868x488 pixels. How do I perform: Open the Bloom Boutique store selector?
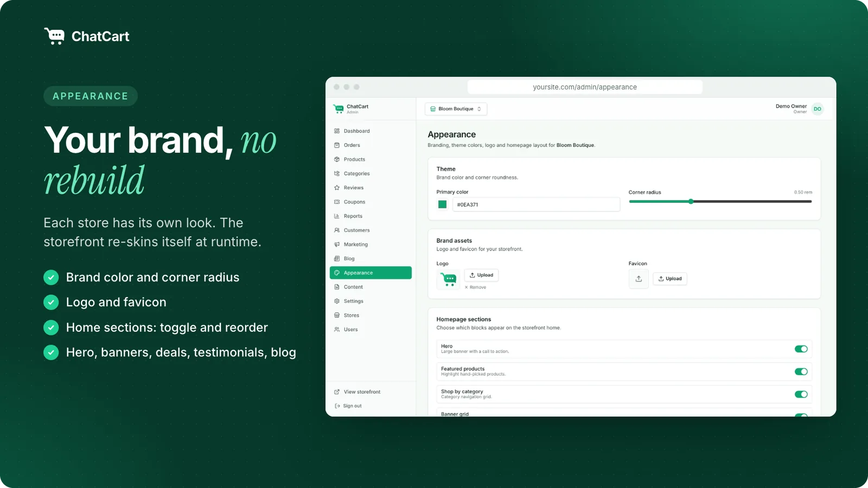coord(456,109)
